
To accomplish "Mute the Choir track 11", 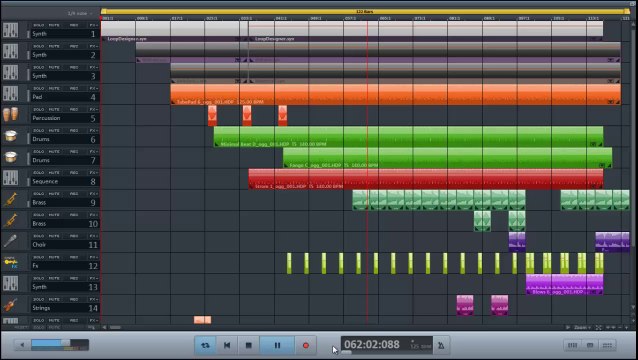I will (54, 236).
